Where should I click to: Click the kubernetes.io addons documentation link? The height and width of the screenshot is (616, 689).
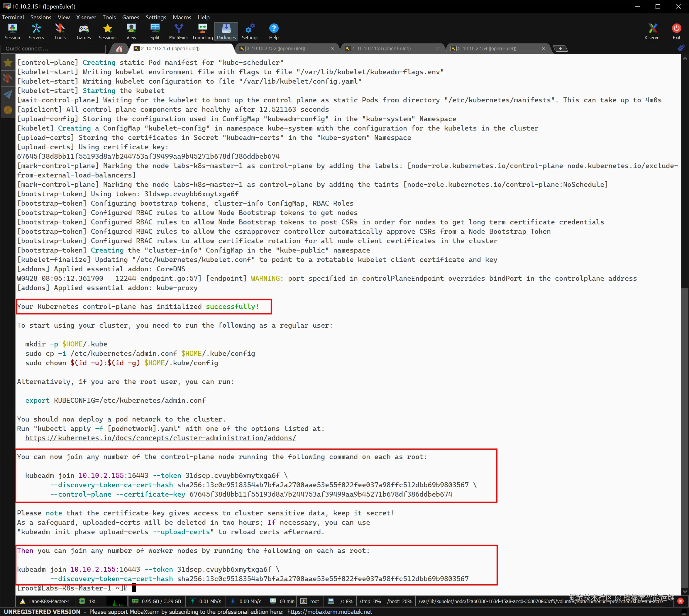[x=160, y=438]
